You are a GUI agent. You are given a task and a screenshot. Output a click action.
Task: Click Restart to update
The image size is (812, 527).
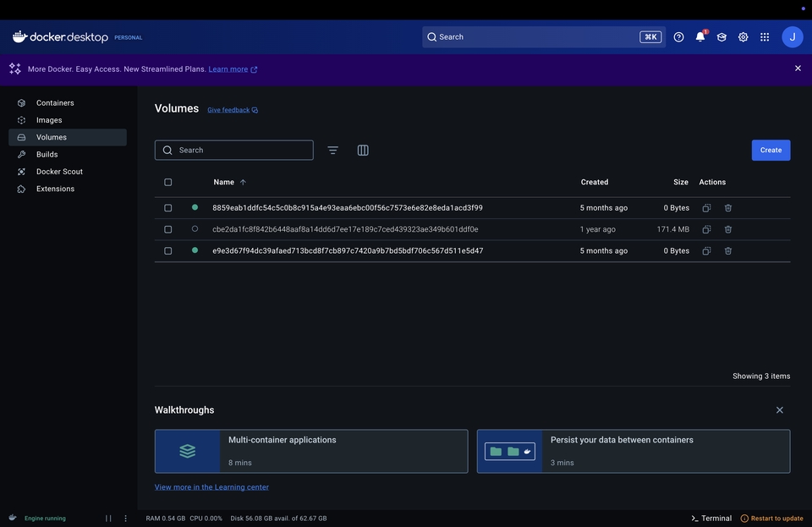click(771, 519)
